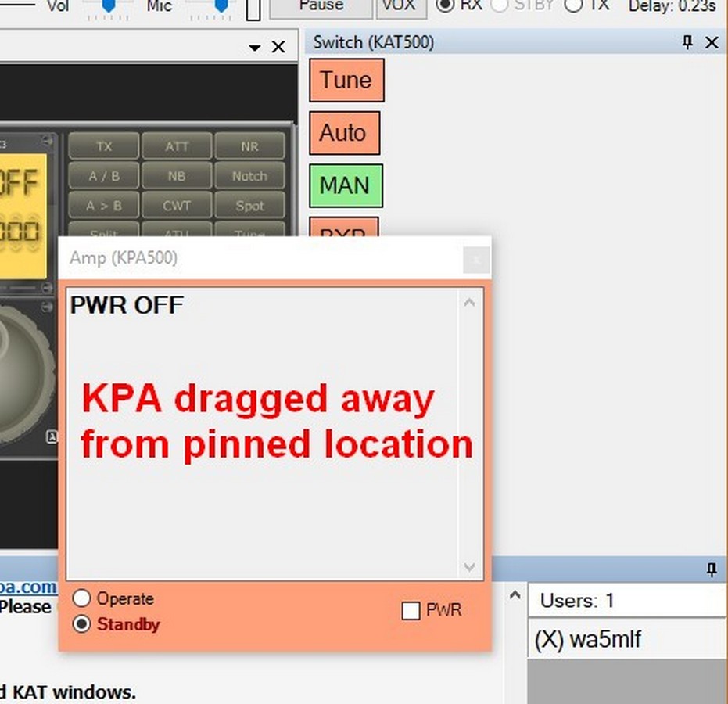
Task: Select the Operate radio button
Action: 81,598
